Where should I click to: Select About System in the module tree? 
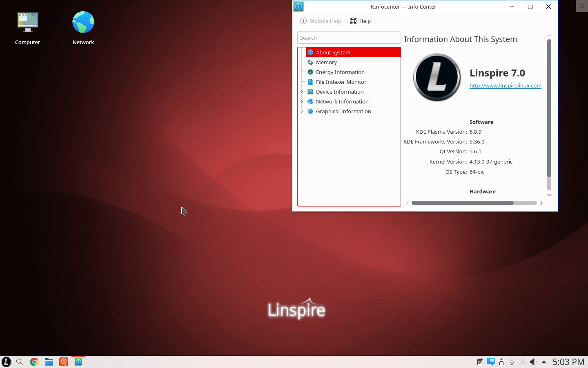[x=353, y=52]
